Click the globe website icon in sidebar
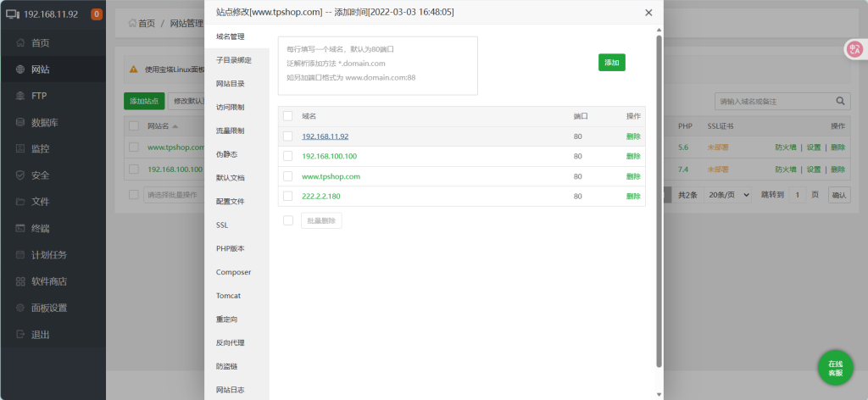868x400 pixels. click(x=19, y=69)
